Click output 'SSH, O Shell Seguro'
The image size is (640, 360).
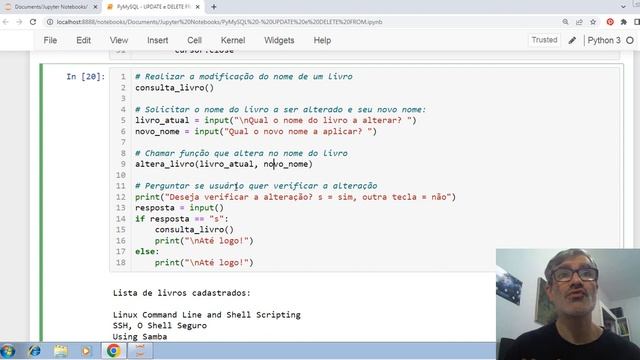tap(160, 326)
